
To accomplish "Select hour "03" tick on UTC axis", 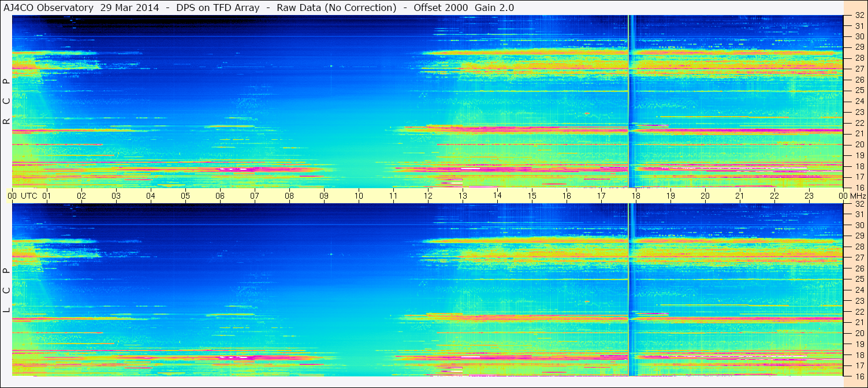I will (x=116, y=196).
